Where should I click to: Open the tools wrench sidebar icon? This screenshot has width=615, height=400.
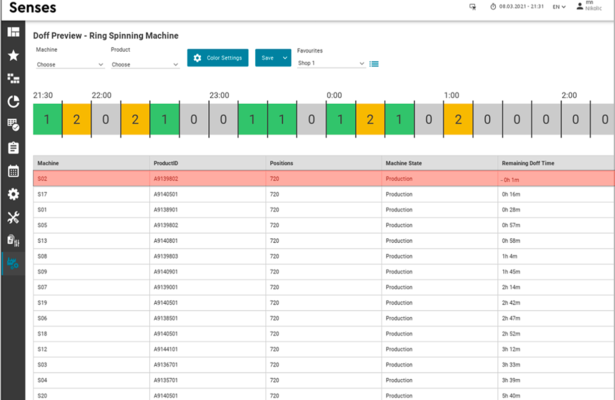13,217
